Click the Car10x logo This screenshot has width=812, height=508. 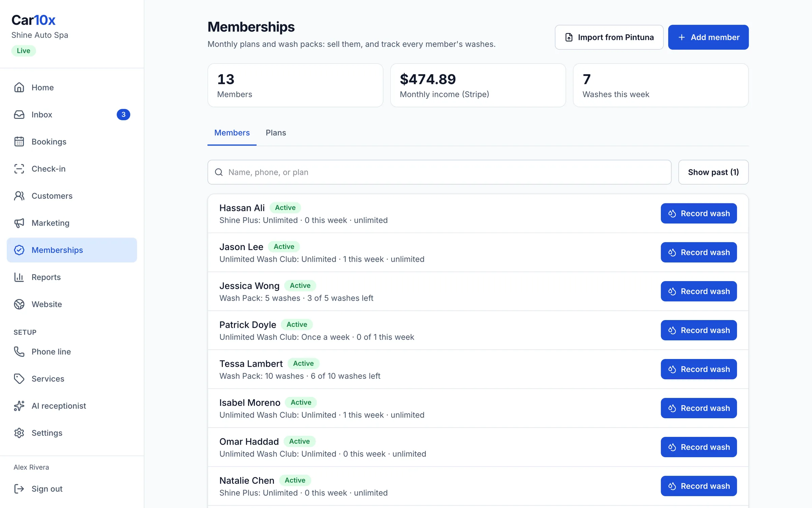click(33, 20)
